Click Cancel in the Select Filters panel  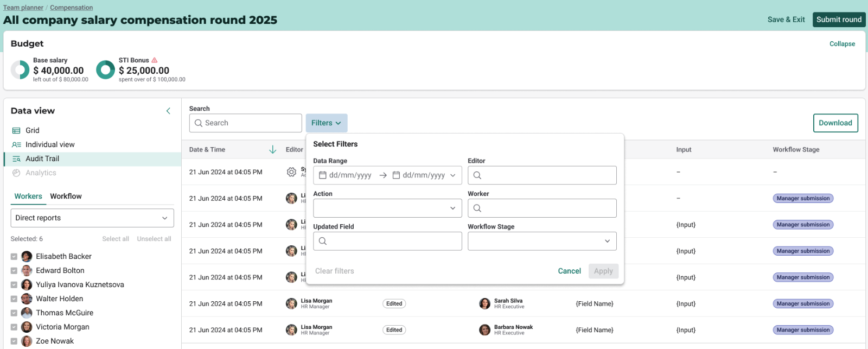click(x=569, y=271)
